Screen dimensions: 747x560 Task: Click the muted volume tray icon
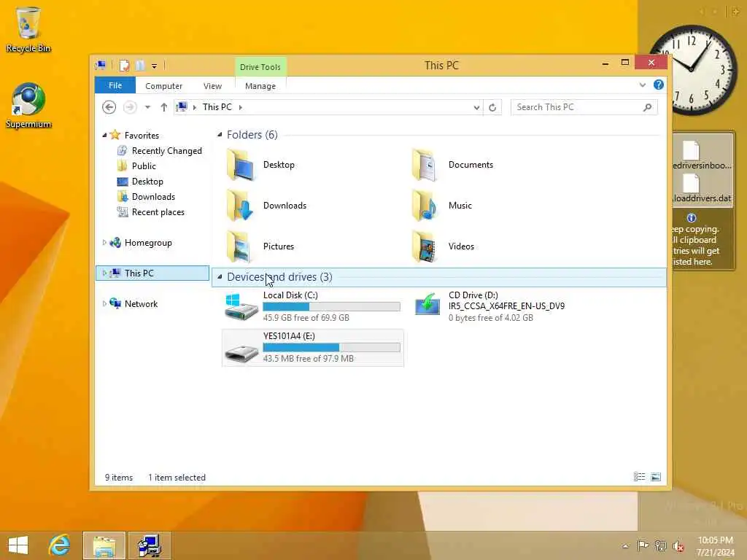point(678,546)
